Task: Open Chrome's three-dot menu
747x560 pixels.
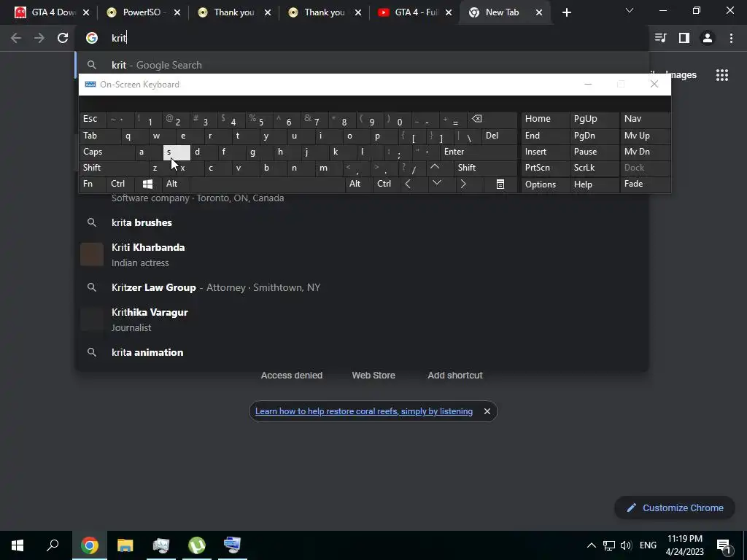Action: pyautogui.click(x=731, y=38)
